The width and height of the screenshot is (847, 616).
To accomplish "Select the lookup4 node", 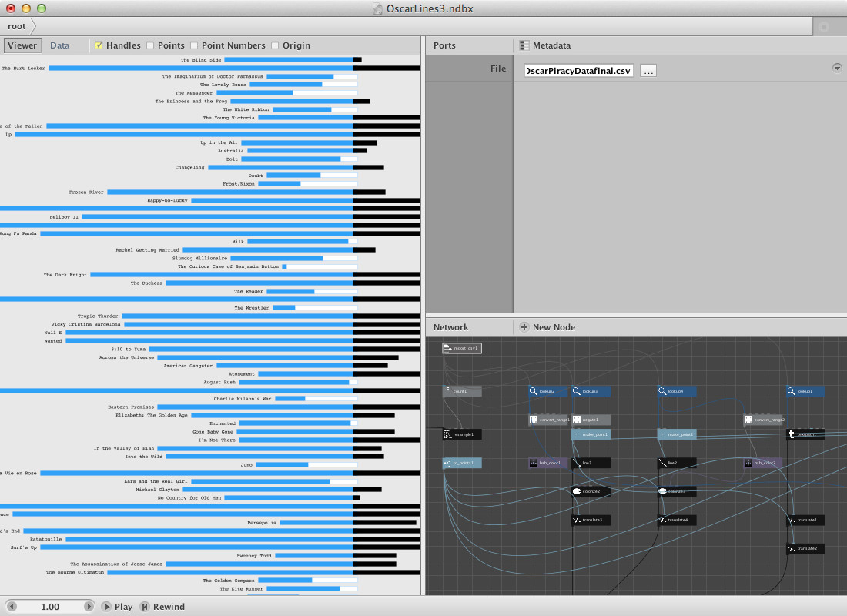I will [x=677, y=391].
